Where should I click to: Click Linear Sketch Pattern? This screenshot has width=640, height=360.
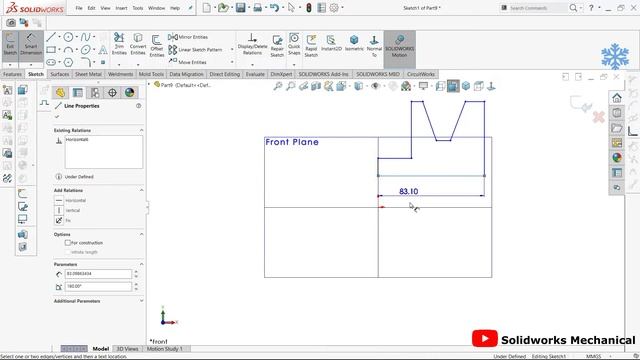tap(196, 50)
